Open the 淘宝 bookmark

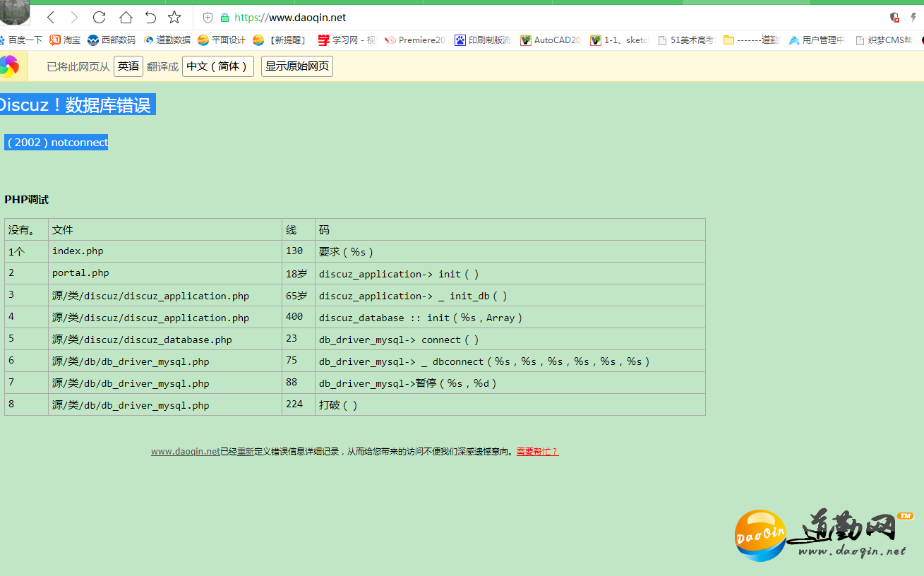pyautogui.click(x=65, y=40)
